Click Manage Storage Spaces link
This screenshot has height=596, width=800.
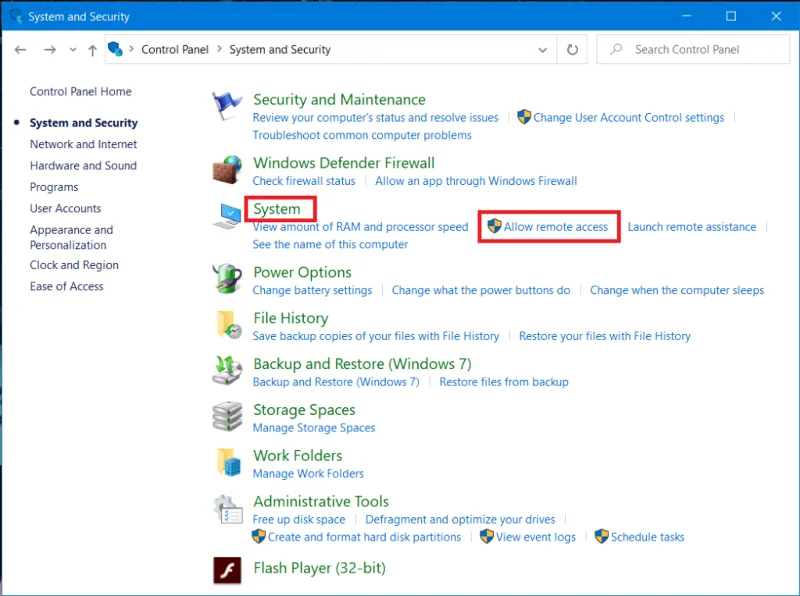[314, 428]
